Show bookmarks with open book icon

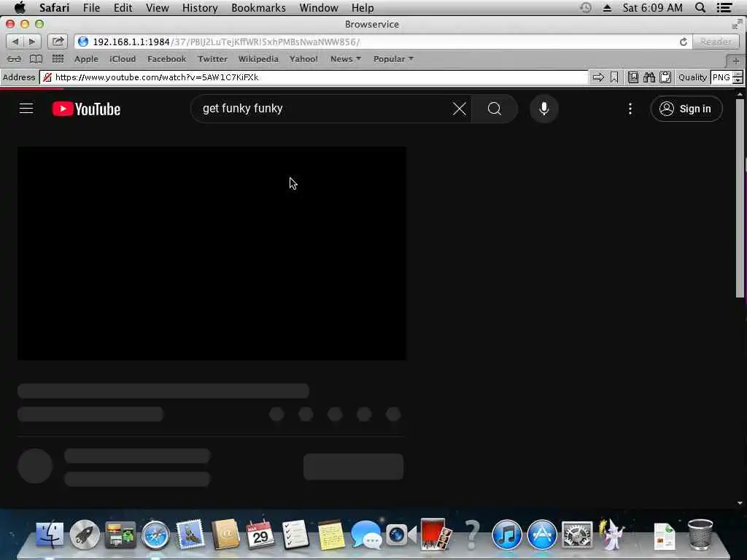[x=36, y=59]
